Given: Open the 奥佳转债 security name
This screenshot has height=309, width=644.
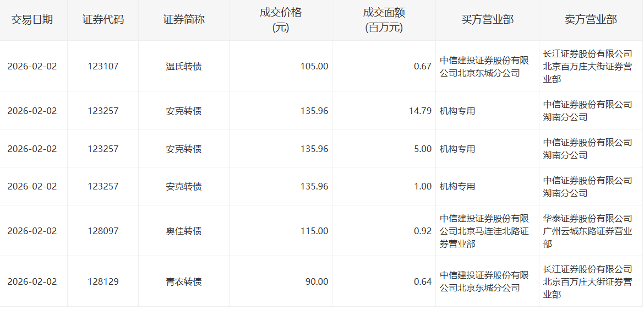Looking at the screenshot, I should [x=184, y=231].
